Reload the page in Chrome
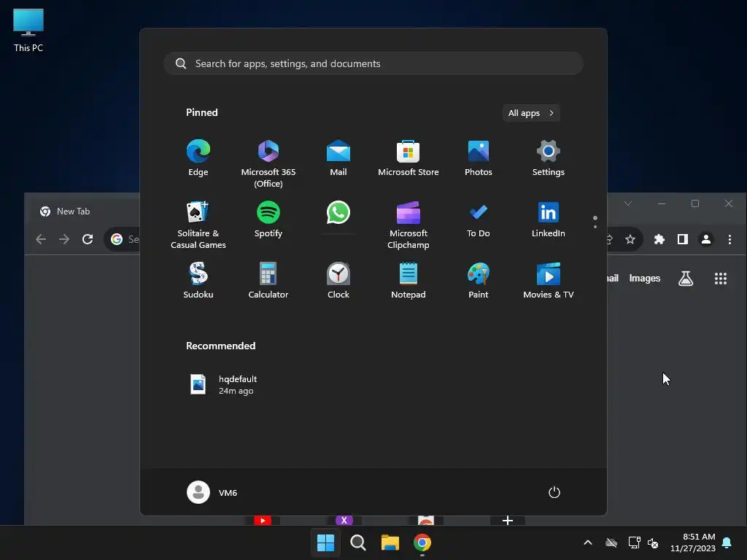 pyautogui.click(x=88, y=239)
